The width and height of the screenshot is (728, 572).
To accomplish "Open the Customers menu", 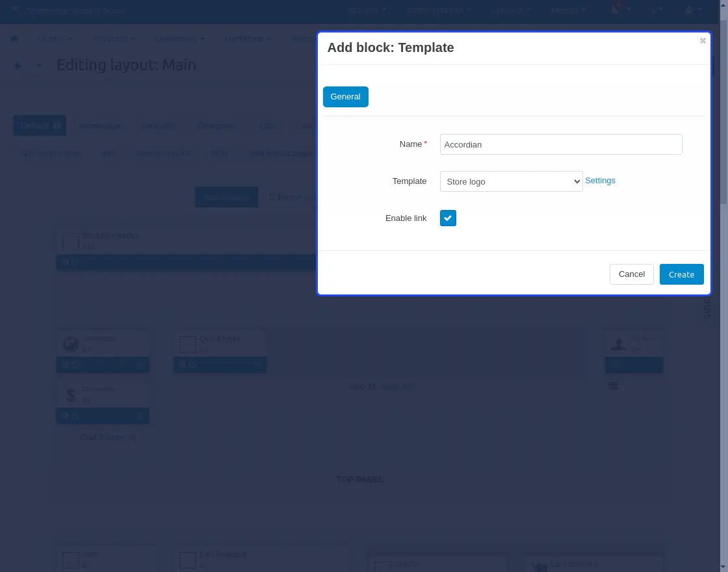I will pos(179,38).
